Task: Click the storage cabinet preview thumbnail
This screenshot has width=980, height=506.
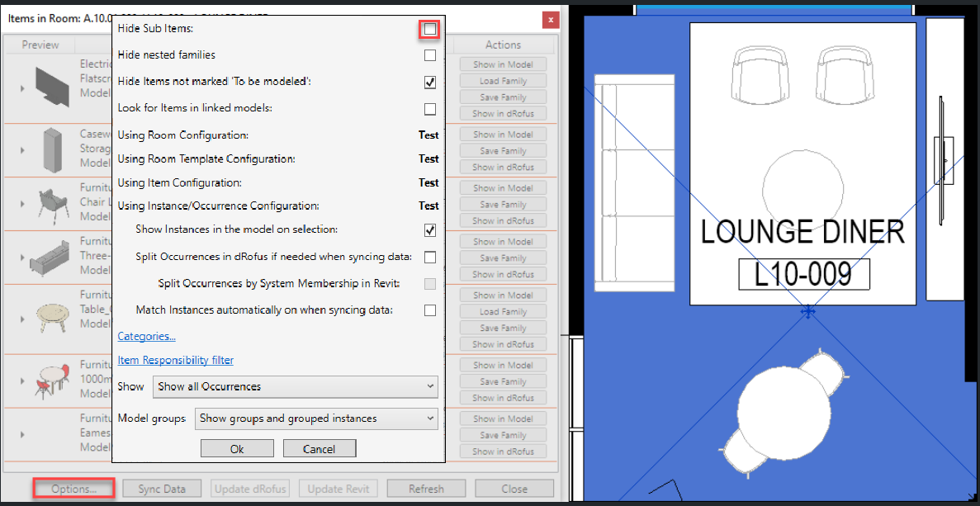Action: tap(53, 148)
